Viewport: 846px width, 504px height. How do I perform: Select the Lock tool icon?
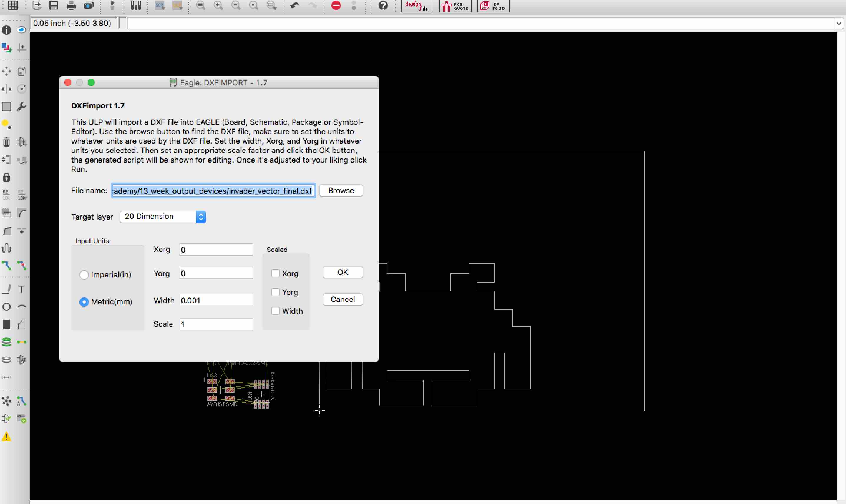[x=6, y=177]
